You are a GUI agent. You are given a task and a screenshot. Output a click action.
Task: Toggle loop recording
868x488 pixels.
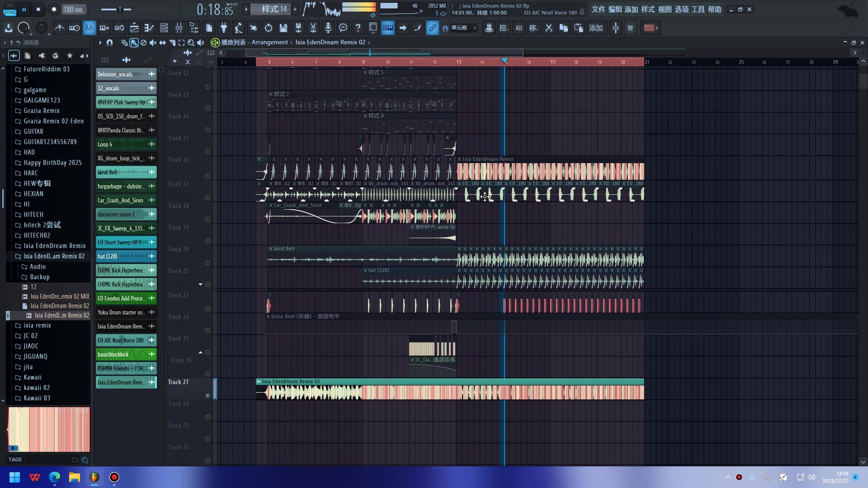point(119,28)
